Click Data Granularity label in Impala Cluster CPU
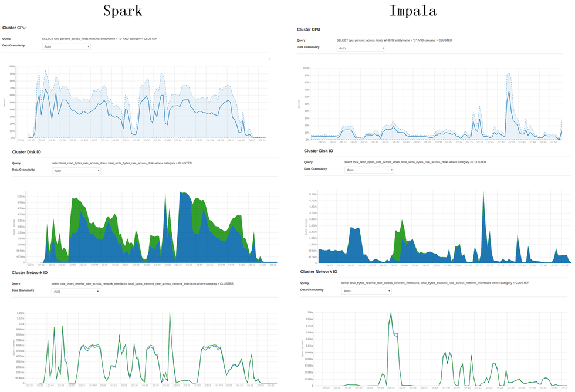The image size is (575, 392). point(308,47)
